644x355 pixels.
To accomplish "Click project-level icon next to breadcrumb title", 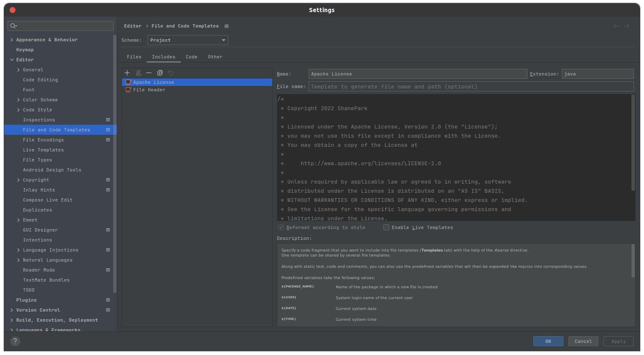I will [x=227, y=26].
